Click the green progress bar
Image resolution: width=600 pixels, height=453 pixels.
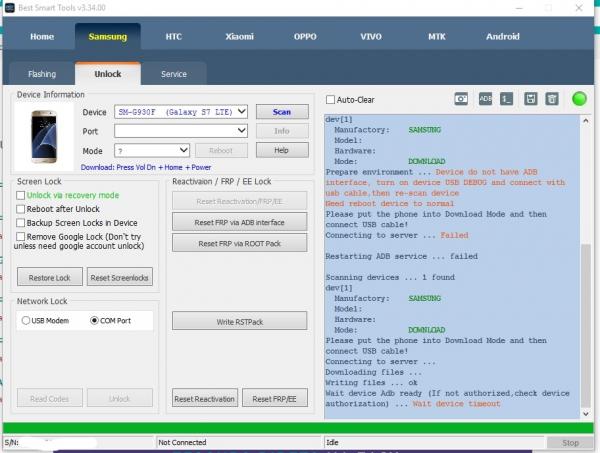pos(298,428)
